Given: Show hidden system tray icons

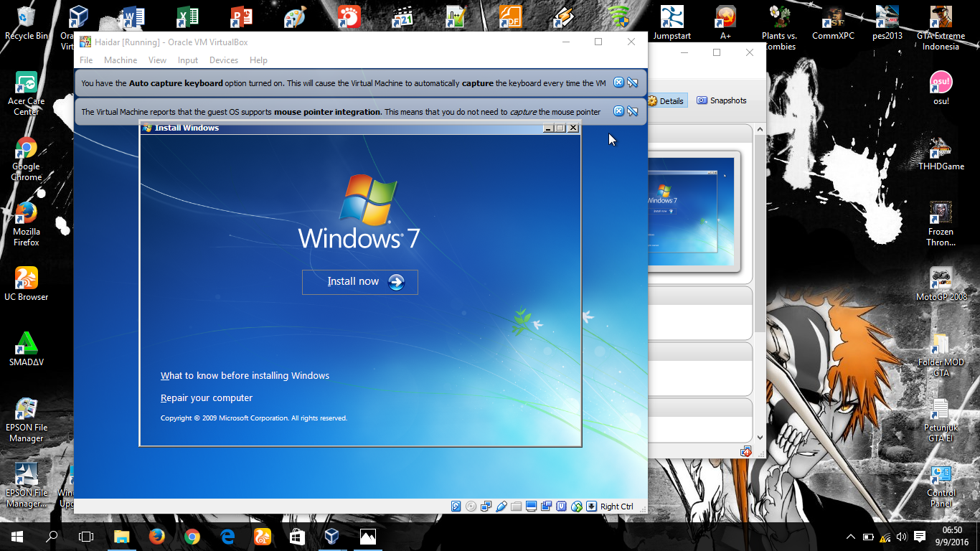Looking at the screenshot, I should [851, 536].
